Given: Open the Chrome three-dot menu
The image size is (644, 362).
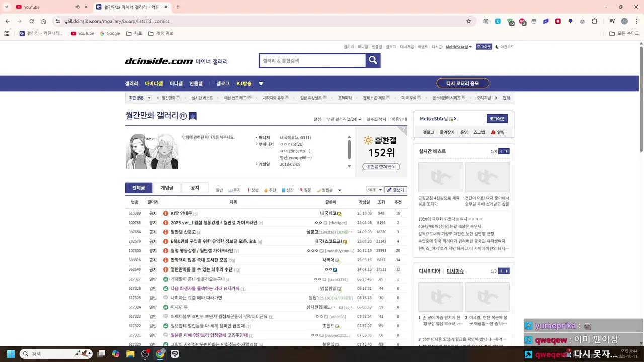Looking at the screenshot, I should click(x=636, y=21).
